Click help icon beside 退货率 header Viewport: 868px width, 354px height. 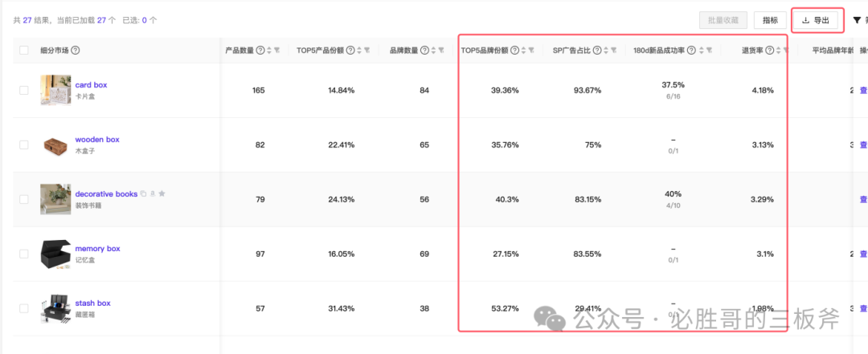[x=769, y=51]
